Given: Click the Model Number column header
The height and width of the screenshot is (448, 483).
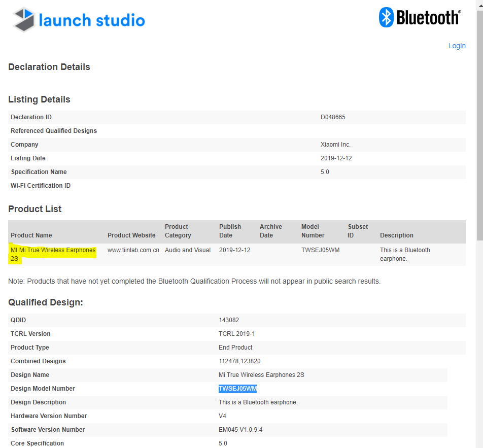Looking at the screenshot, I should [313, 231].
